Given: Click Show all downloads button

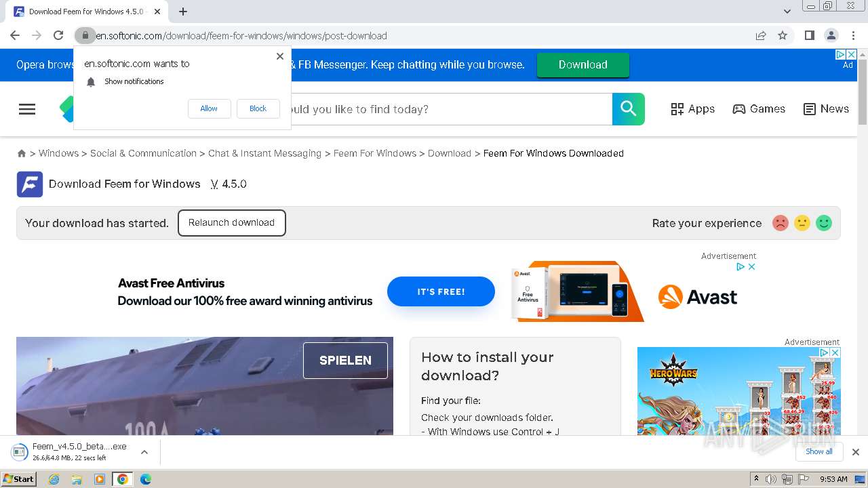Looking at the screenshot, I should [x=819, y=451].
